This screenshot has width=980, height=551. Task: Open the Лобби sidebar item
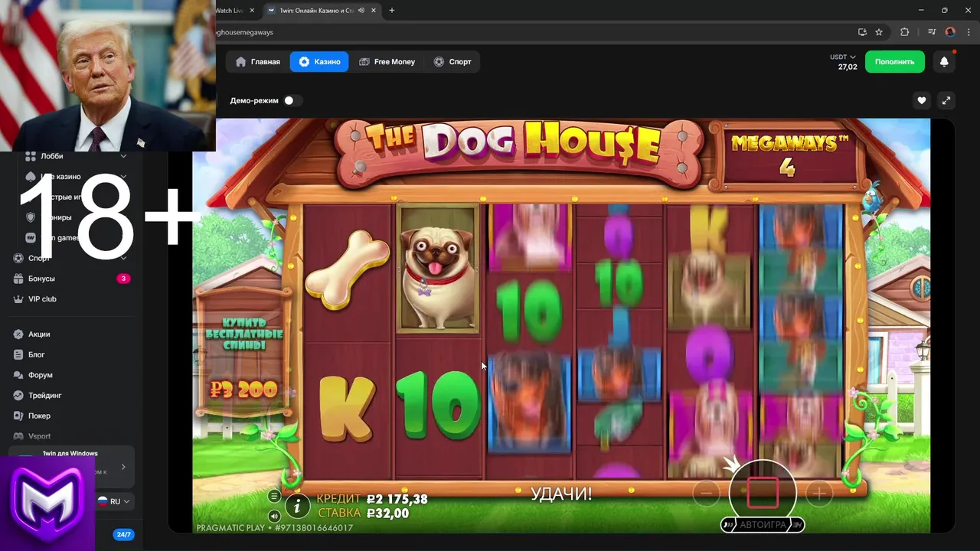52,156
